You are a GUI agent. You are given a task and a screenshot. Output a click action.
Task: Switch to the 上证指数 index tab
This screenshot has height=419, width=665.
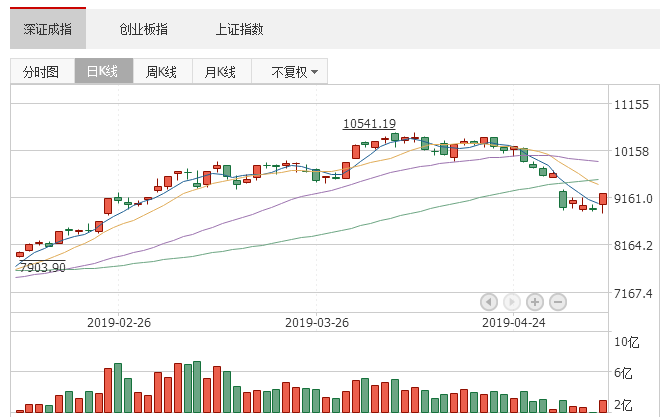click(239, 29)
